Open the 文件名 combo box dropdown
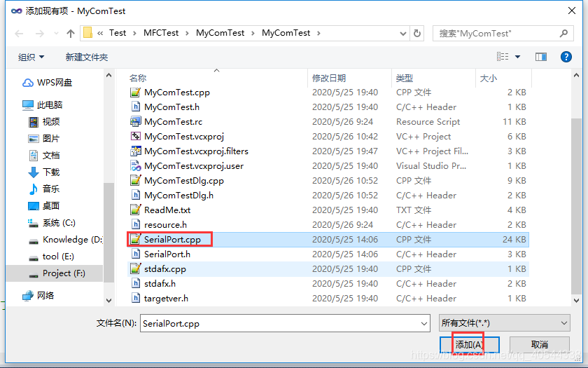 [423, 323]
